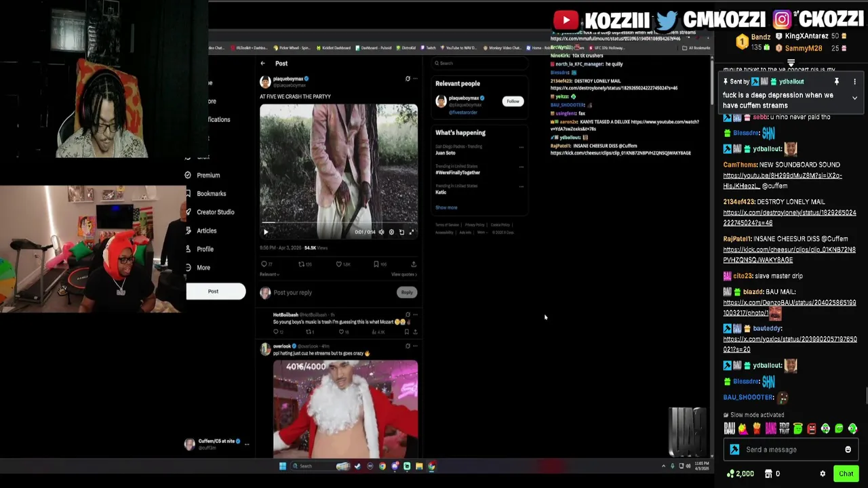This screenshot has width=868, height=488.
Task: Open the Windows Start button
Action: click(283, 466)
